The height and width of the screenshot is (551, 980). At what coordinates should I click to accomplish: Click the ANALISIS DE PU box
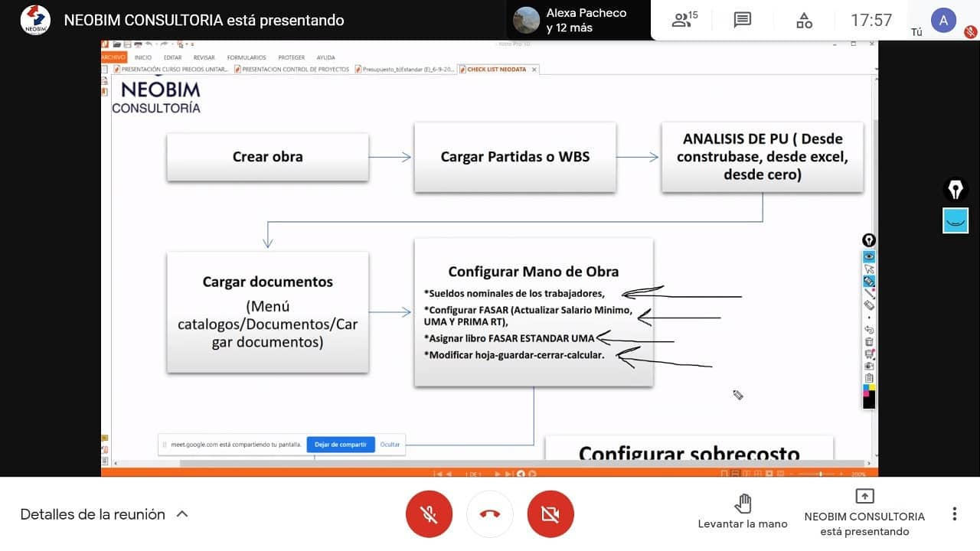(763, 157)
